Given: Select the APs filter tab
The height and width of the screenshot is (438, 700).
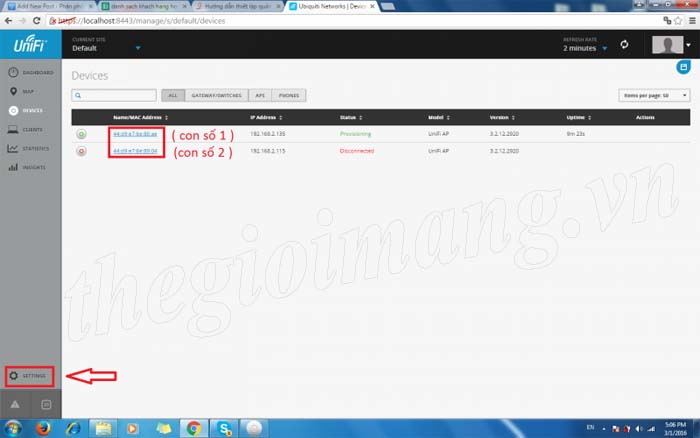Looking at the screenshot, I should click(258, 96).
